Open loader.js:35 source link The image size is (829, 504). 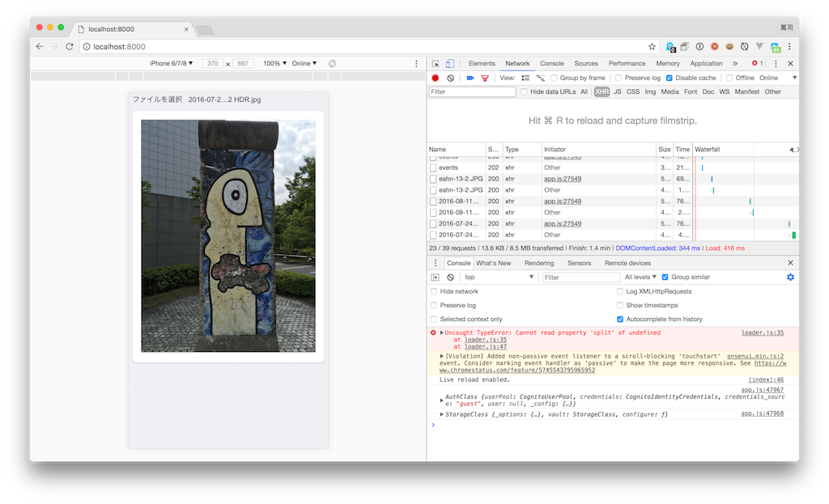[763, 332]
